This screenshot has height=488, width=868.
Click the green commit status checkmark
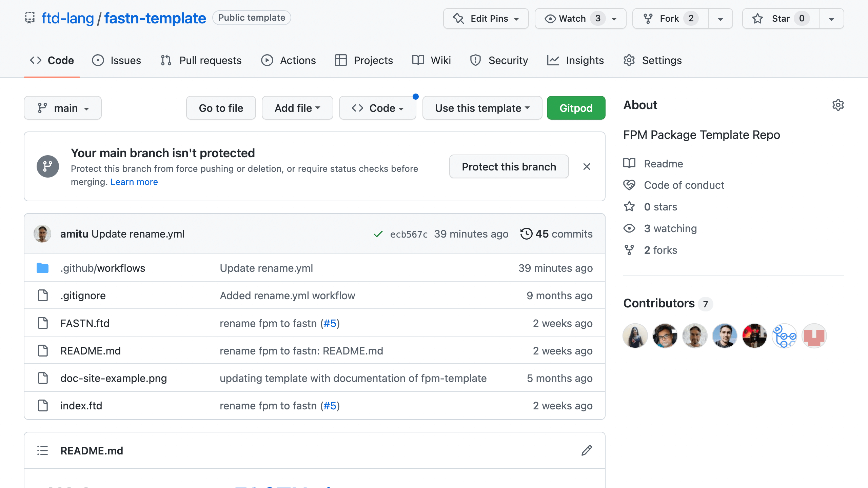(x=378, y=234)
